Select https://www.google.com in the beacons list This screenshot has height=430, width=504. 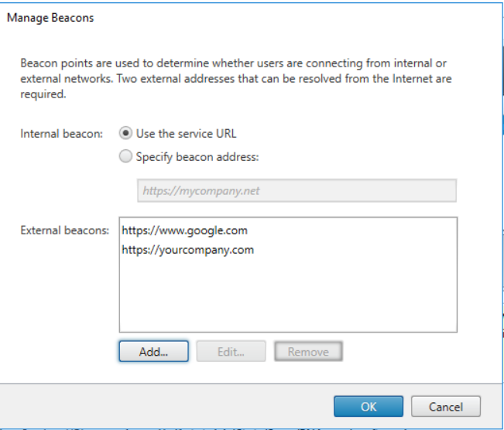pyautogui.click(x=185, y=230)
